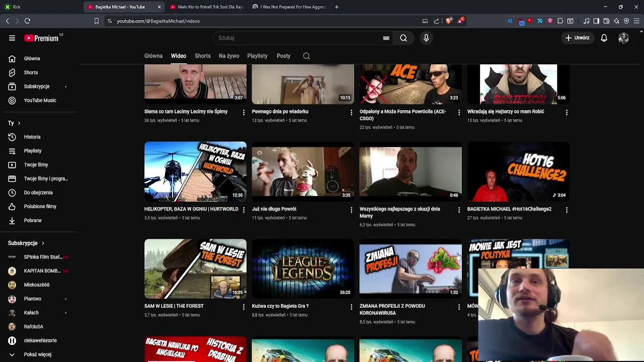Open the account avatar menu

pos(623,38)
